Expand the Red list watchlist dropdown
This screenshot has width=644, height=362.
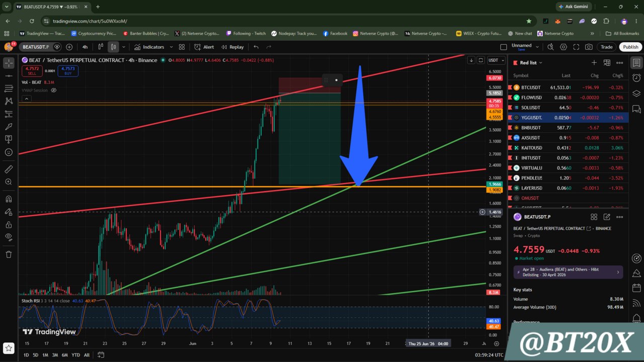point(531,63)
